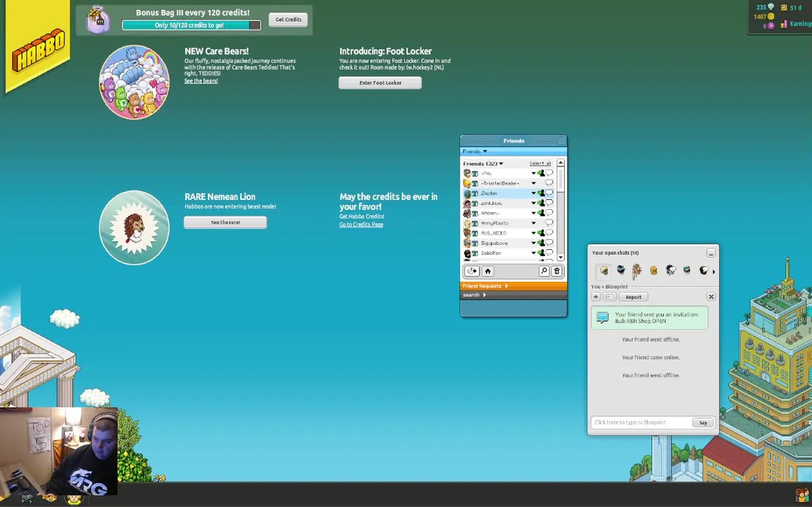Click the trash delete icon in Friends toolbar
812x507 pixels.
coord(556,271)
